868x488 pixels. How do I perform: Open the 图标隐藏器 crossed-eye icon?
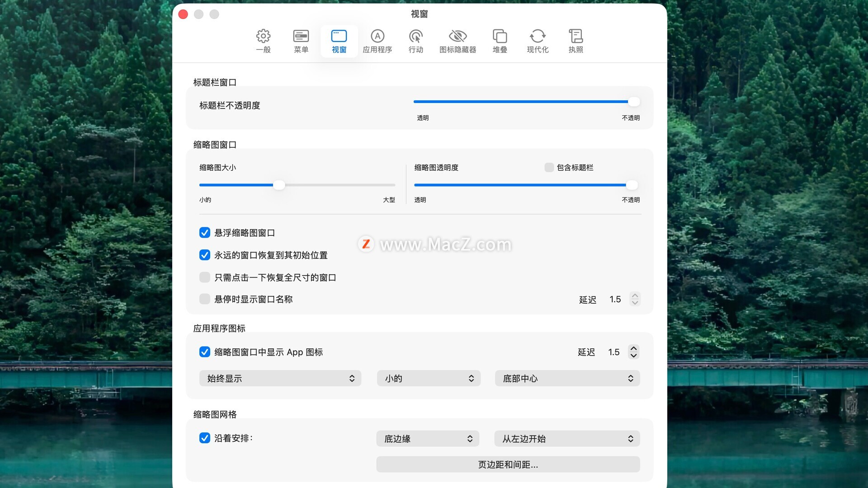tap(458, 36)
